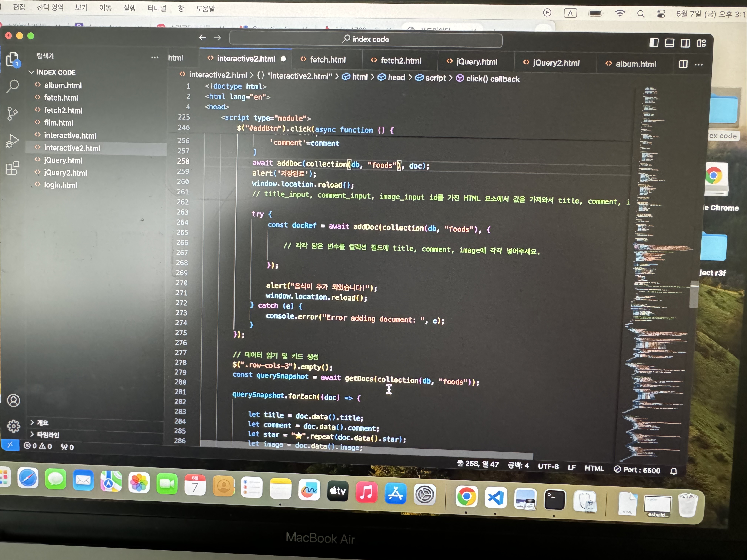Click line number 258 in the gutter
This screenshot has height=560, width=747.
183,161
